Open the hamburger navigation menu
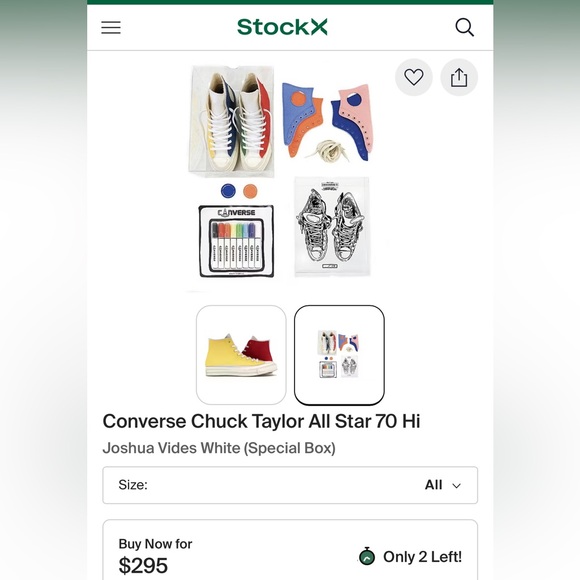580x580 pixels. click(111, 27)
